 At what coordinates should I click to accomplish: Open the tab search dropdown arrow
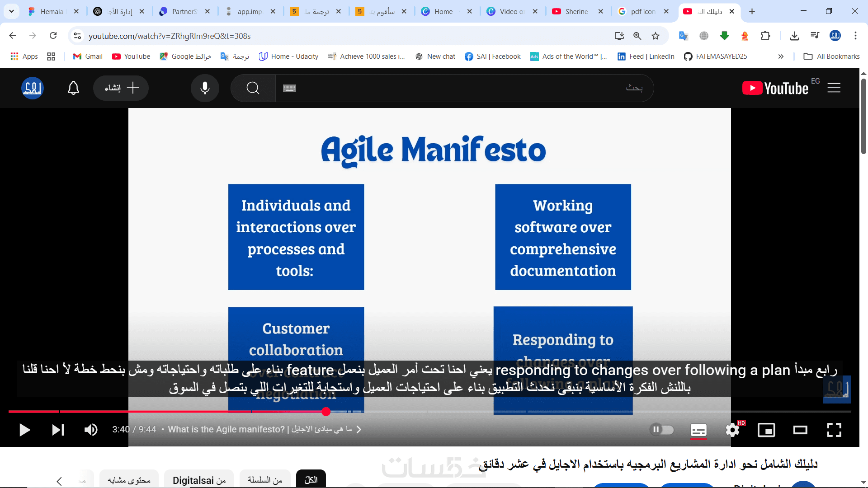click(x=11, y=11)
